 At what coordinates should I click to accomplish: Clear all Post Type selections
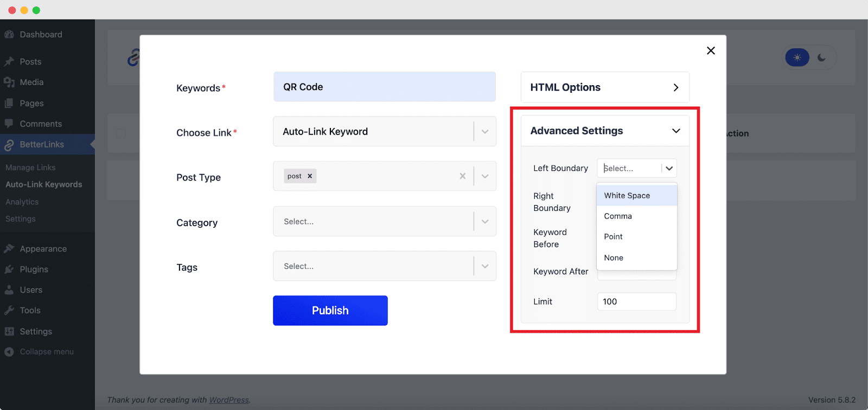pos(462,176)
